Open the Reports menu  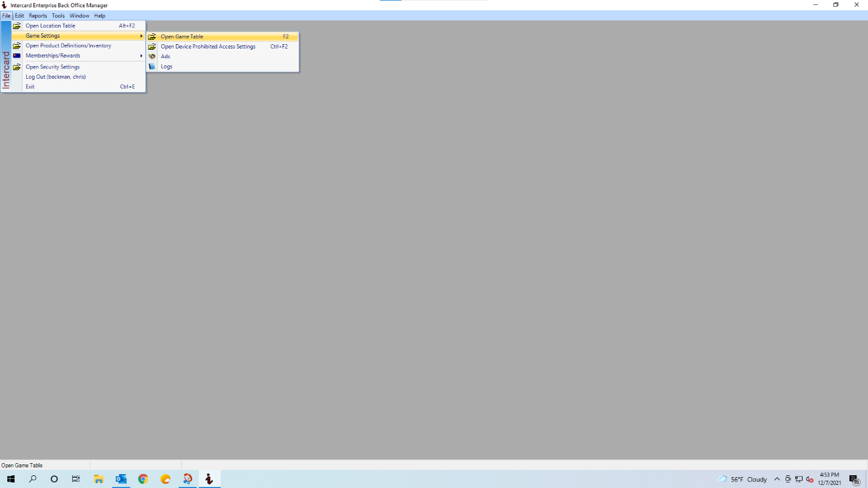pyautogui.click(x=38, y=16)
